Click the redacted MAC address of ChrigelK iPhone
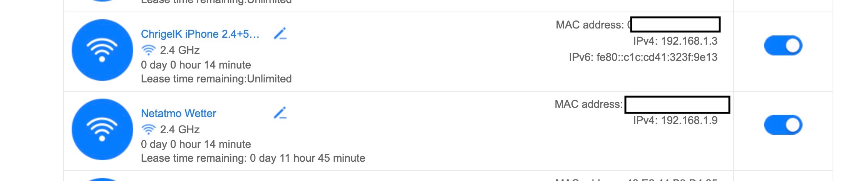 pyautogui.click(x=675, y=25)
